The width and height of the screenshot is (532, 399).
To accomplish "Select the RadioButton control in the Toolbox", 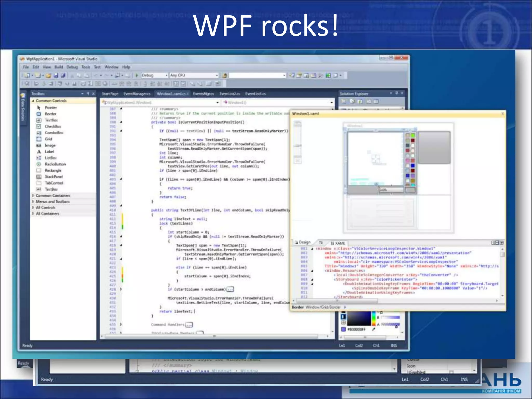I will (x=51, y=164).
